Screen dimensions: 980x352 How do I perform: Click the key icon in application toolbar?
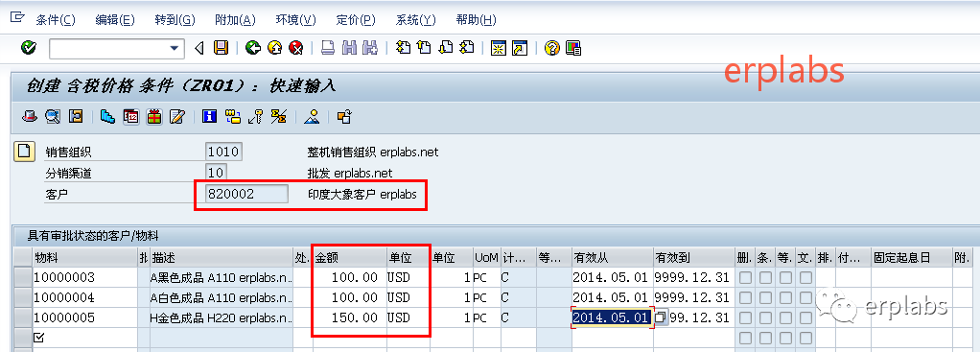(x=256, y=116)
